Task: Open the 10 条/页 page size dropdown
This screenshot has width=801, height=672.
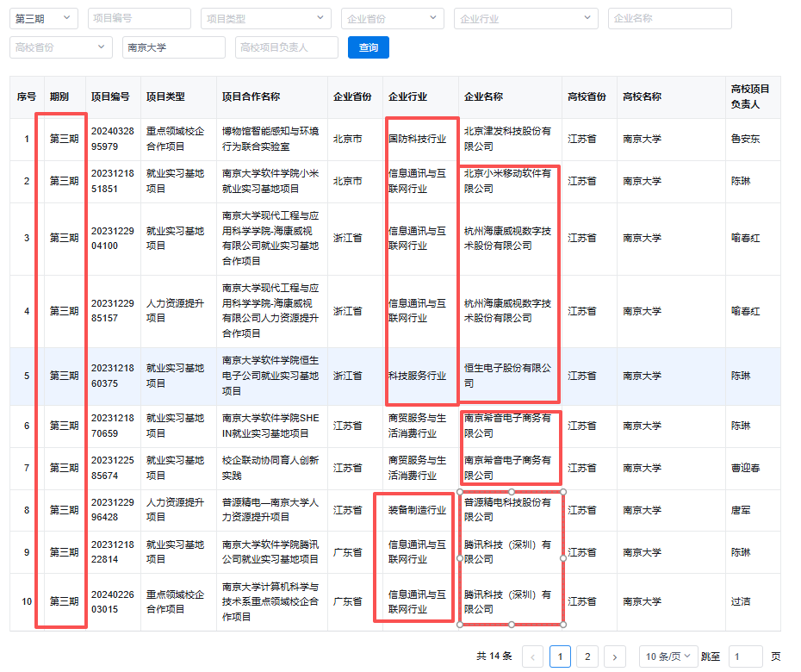Action: (x=667, y=656)
